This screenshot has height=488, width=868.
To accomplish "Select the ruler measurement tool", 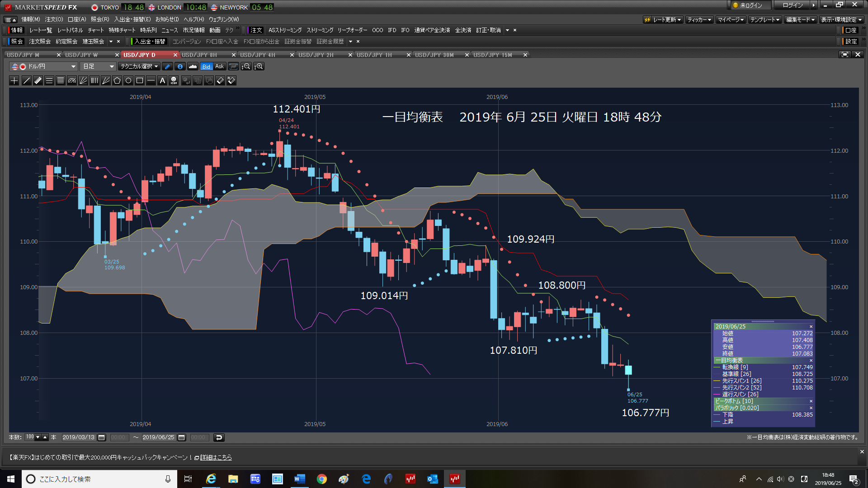I will [x=38, y=80].
